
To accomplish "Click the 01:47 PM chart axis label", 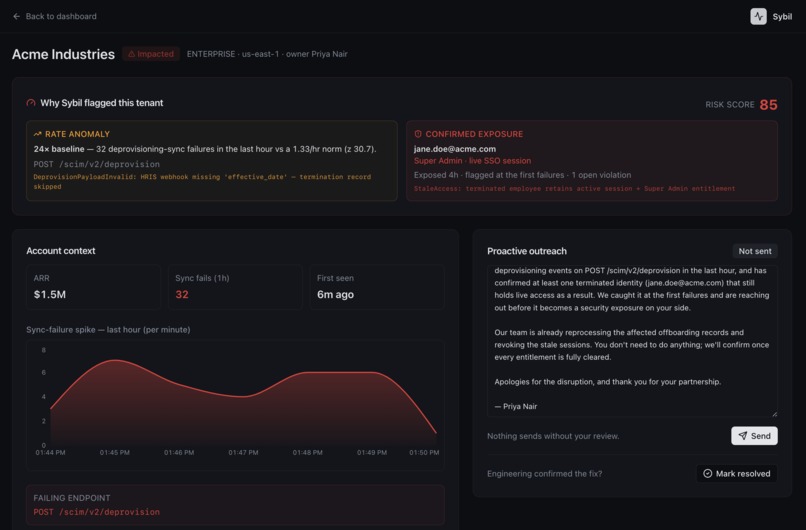I will pyautogui.click(x=243, y=453).
